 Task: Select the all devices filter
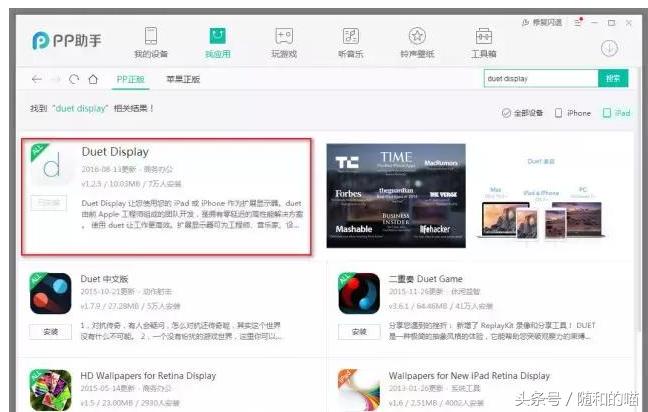pos(522,113)
